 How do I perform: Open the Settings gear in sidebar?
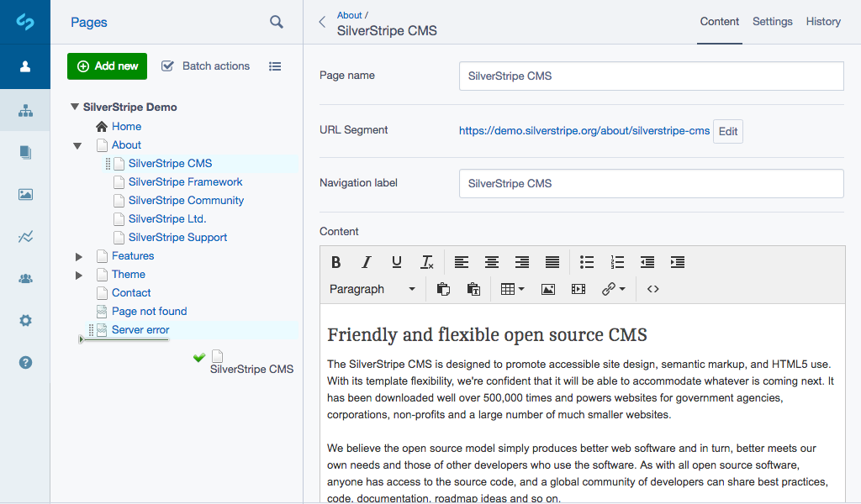coord(25,320)
